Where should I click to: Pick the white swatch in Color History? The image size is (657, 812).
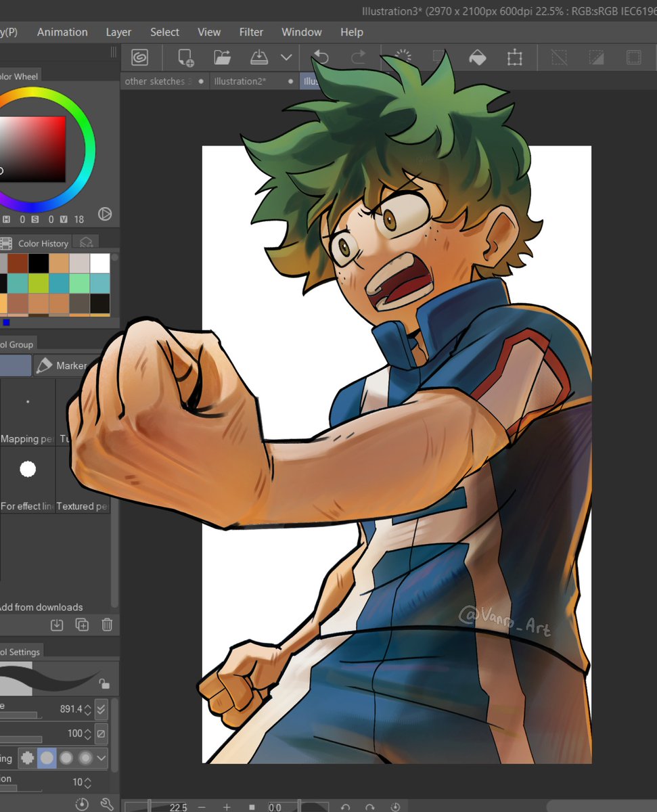pos(99,263)
